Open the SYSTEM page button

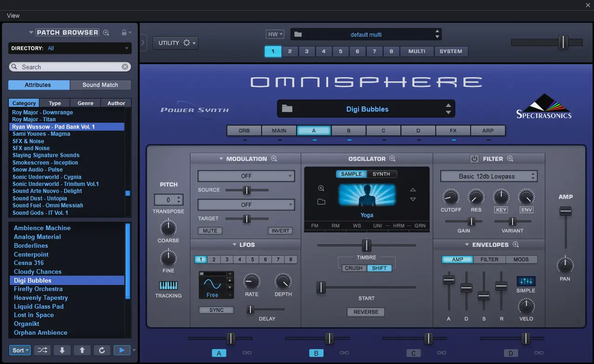pyautogui.click(x=451, y=51)
